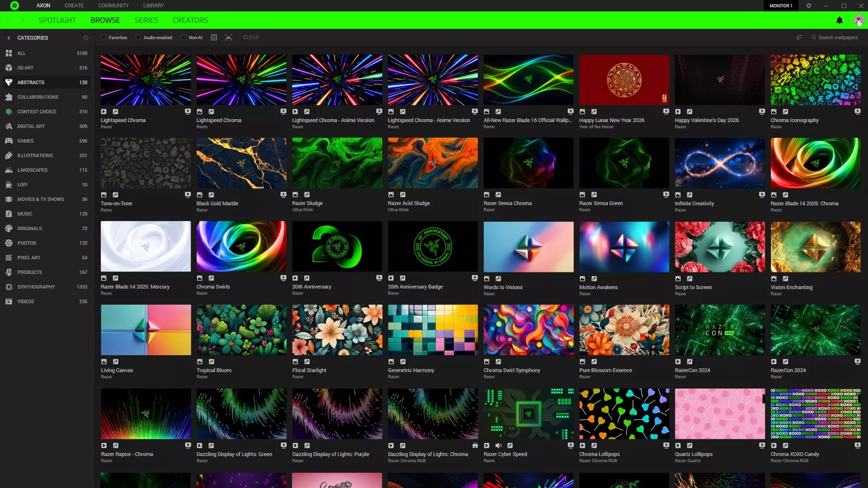868x488 pixels.
Task: Click the video icon under Chroma Lollipops
Action: click(582, 446)
